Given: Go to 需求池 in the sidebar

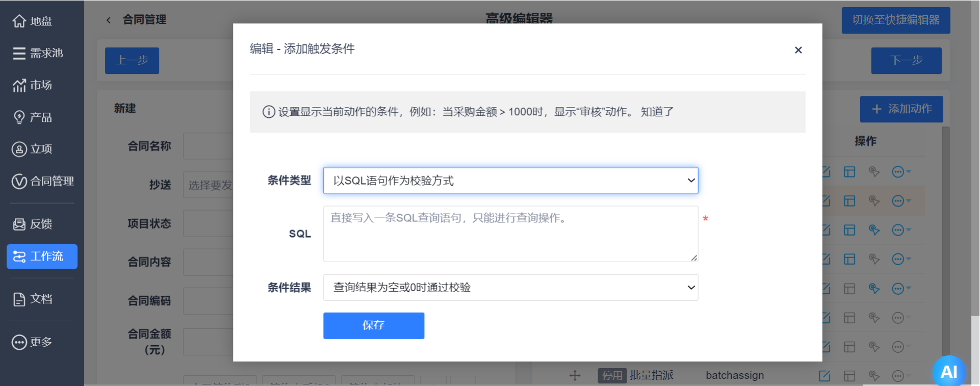Looking at the screenshot, I should 38,53.
